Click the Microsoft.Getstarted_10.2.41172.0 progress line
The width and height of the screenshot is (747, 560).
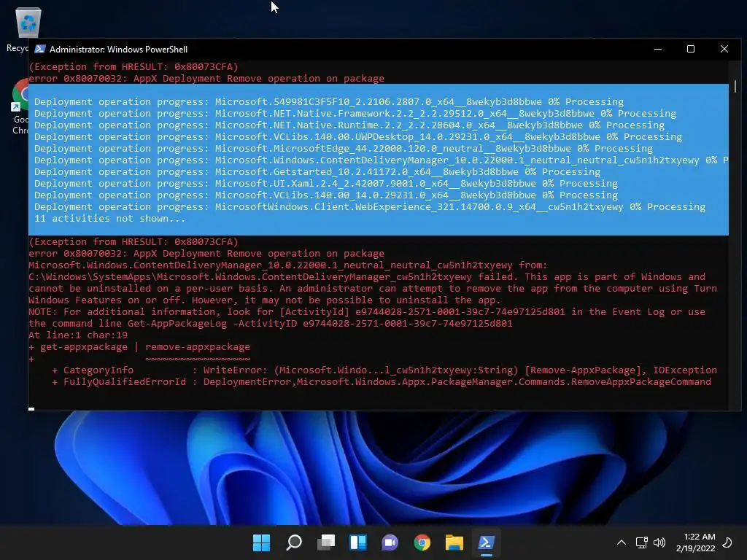click(x=317, y=172)
